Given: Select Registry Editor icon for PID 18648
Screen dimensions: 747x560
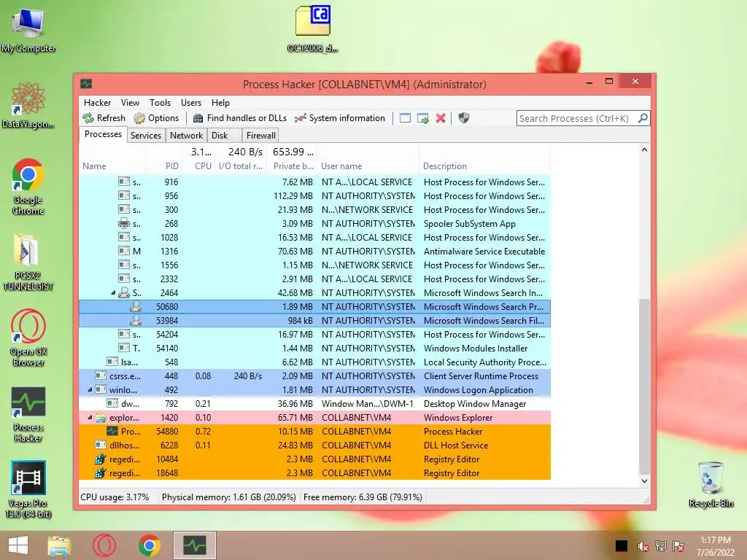Looking at the screenshot, I should (100, 472).
